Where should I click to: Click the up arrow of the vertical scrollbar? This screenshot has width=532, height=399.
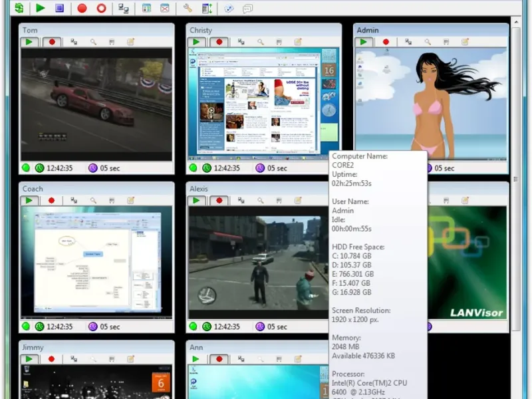(516, 22)
